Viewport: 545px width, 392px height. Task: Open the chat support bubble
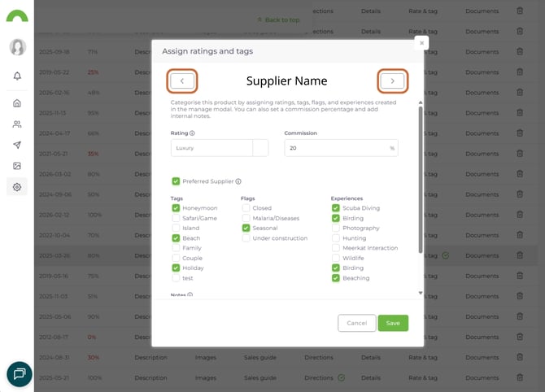point(19,373)
